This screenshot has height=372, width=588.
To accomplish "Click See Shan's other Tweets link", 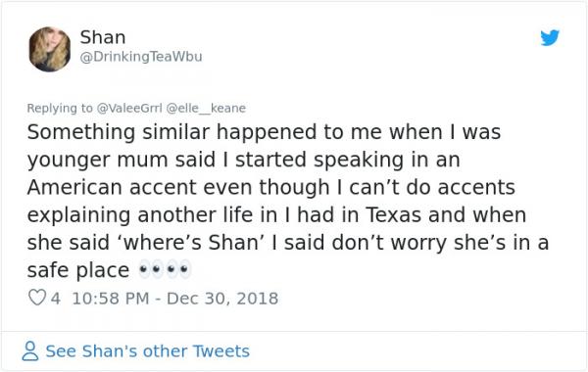I will 147,351.
